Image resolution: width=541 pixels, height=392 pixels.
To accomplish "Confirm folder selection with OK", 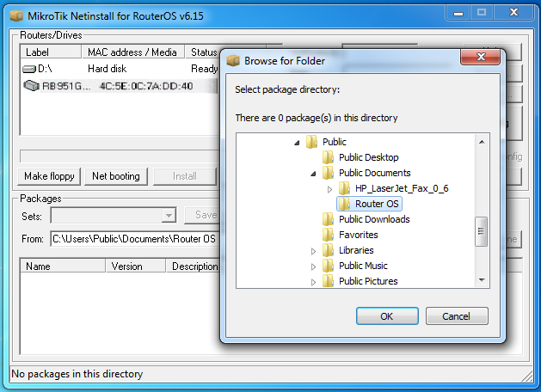I will click(x=387, y=316).
